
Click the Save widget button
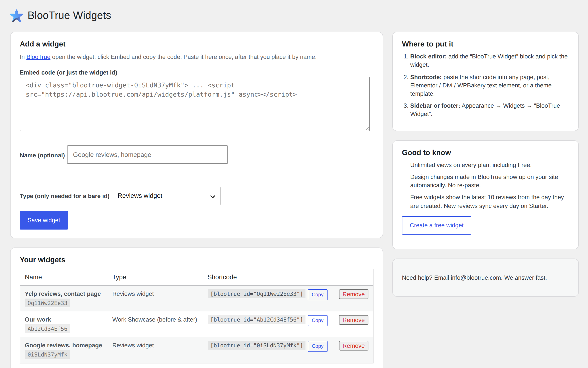coord(44,220)
